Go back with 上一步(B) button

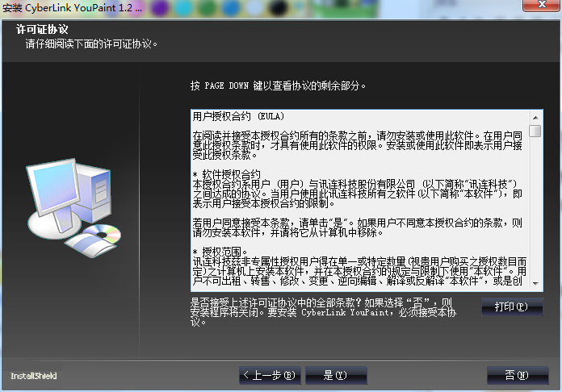[270, 375]
